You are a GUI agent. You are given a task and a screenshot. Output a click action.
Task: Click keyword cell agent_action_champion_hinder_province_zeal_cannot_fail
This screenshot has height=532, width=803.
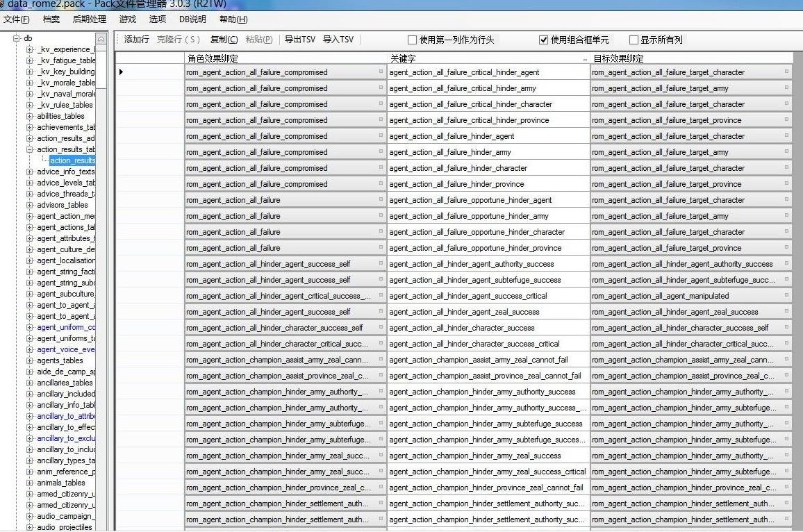(488, 488)
